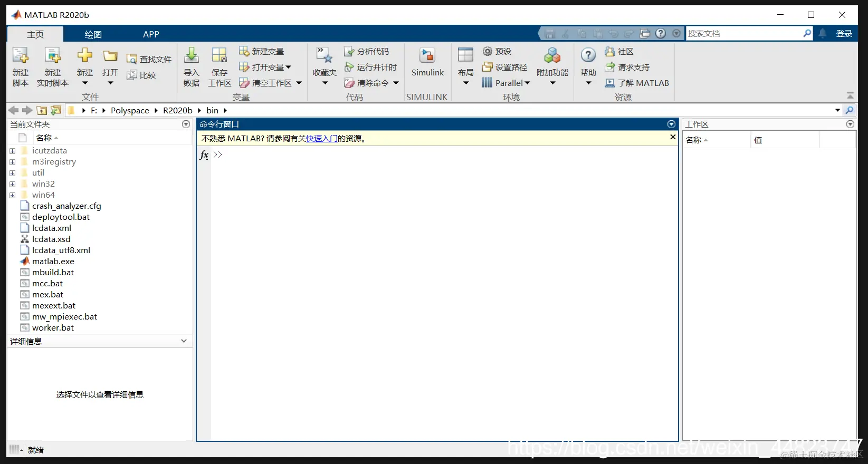Click Polyspace in the address path
Screen dimensions: 868x464
click(130, 110)
